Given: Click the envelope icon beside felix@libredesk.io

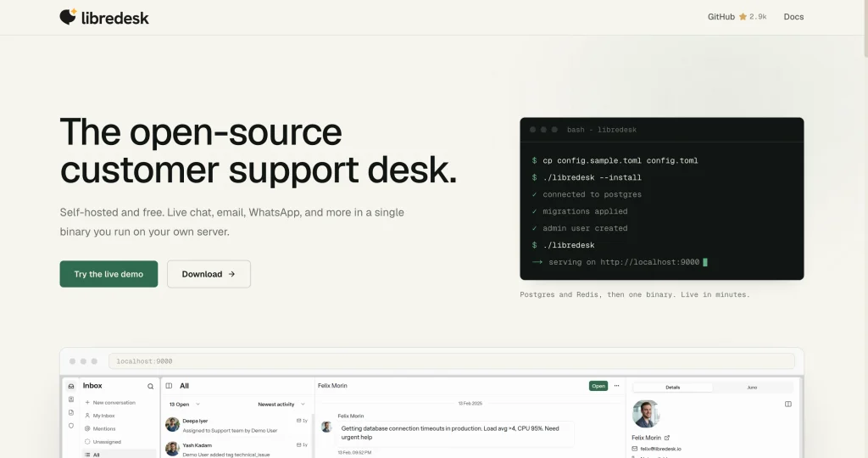Looking at the screenshot, I should point(634,450).
